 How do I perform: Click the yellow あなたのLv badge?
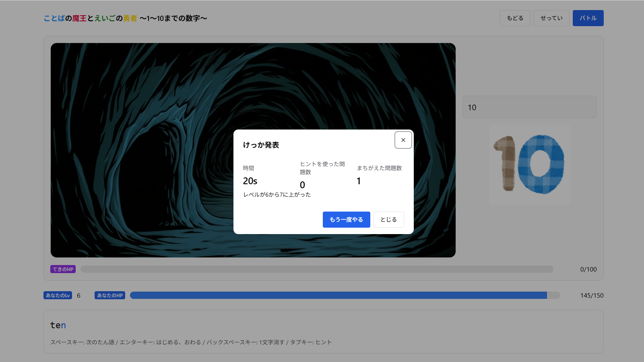click(57, 295)
